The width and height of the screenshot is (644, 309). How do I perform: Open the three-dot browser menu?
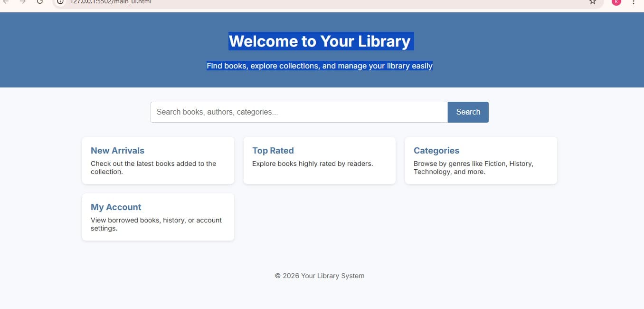(x=634, y=3)
